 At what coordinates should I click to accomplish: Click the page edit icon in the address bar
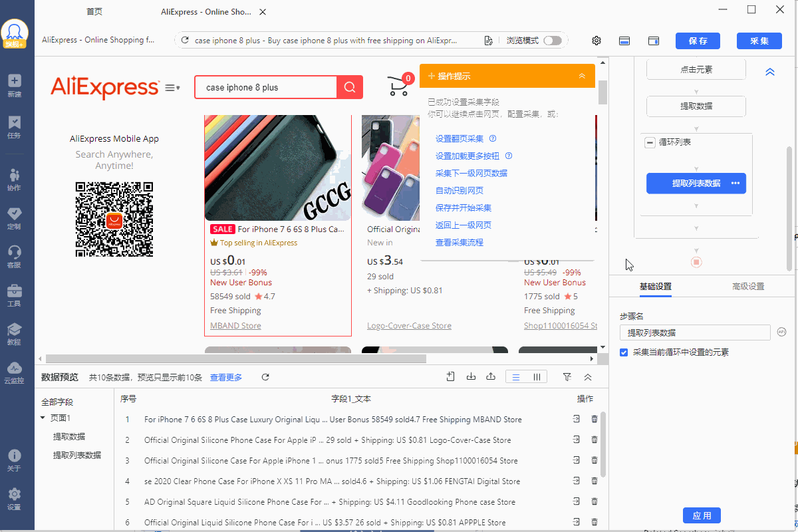click(x=489, y=41)
